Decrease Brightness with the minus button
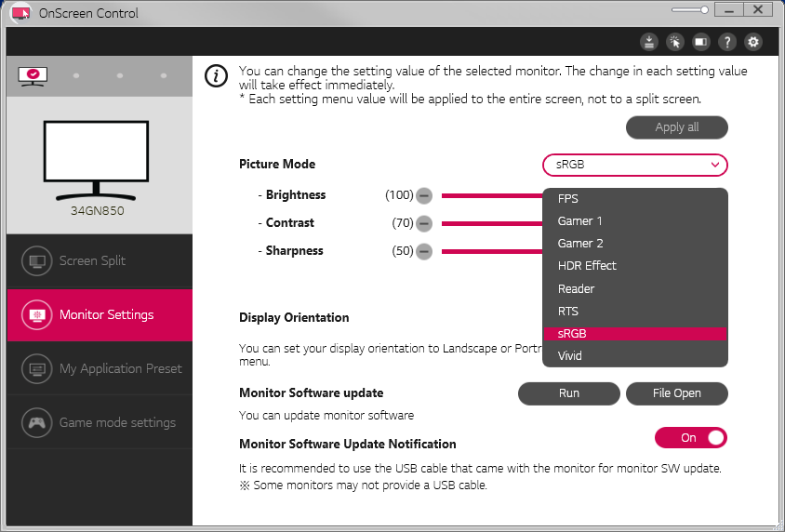 click(x=424, y=195)
